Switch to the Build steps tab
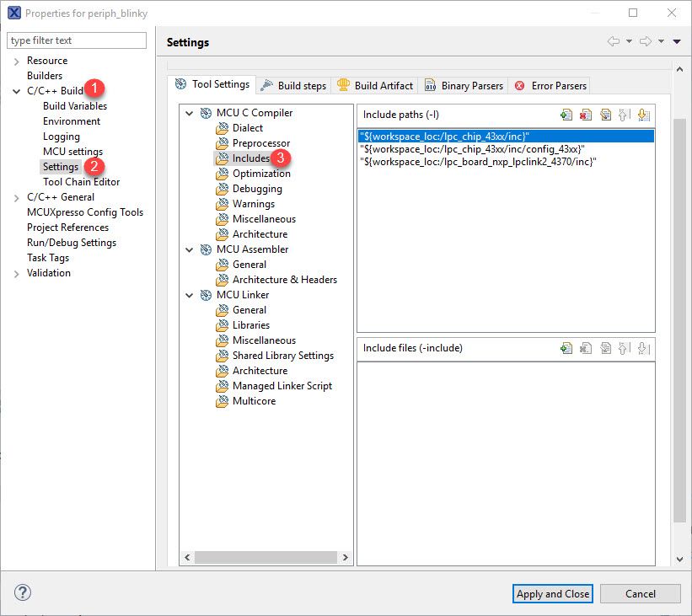The image size is (692, 616). 293,86
